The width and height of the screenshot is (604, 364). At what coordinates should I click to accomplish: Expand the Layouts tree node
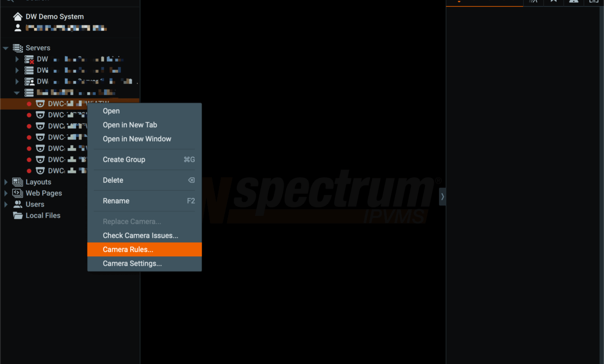(x=6, y=182)
